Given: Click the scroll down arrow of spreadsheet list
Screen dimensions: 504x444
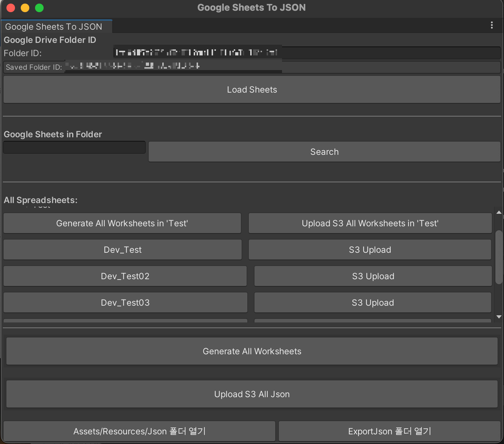Looking at the screenshot, I should (x=499, y=317).
